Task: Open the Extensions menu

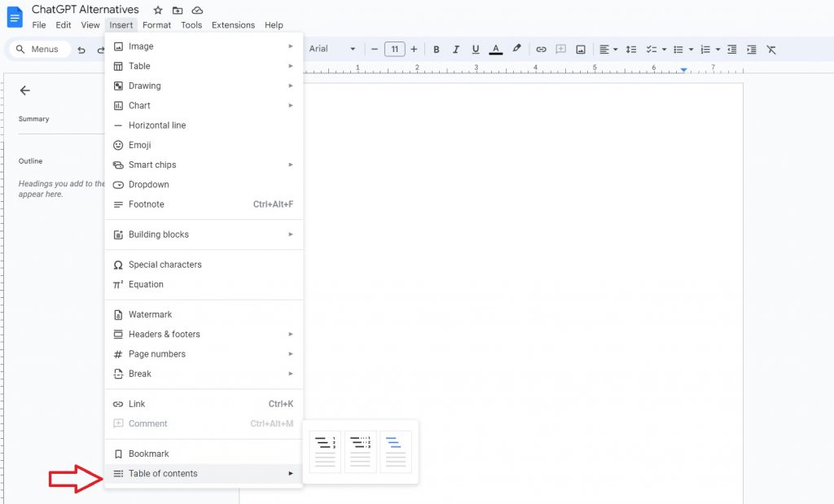Action: pyautogui.click(x=233, y=24)
